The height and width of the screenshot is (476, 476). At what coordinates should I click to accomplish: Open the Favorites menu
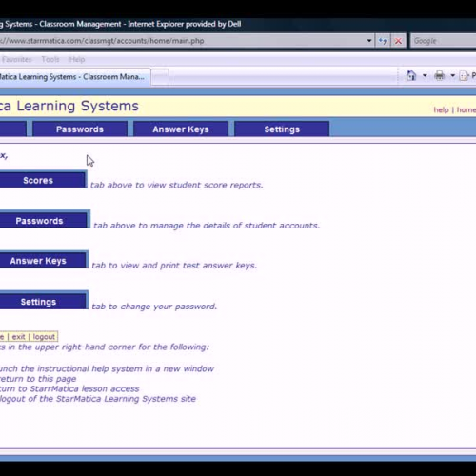(16, 59)
